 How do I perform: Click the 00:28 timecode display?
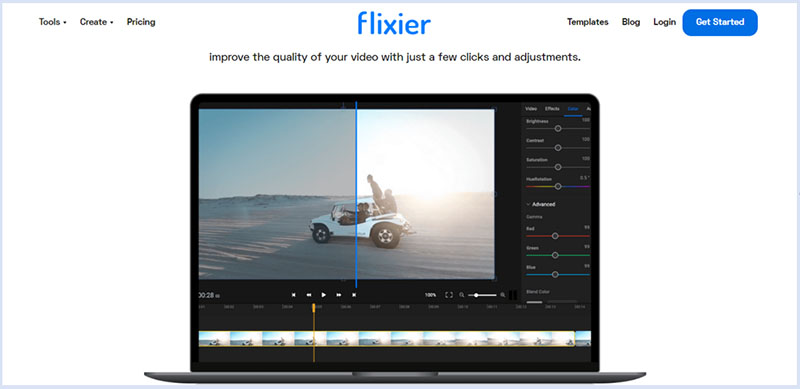pyautogui.click(x=209, y=295)
